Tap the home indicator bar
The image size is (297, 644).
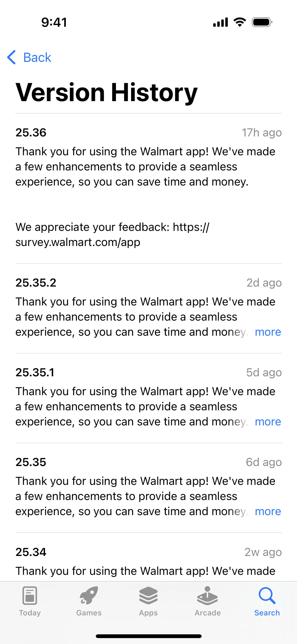coord(148,636)
